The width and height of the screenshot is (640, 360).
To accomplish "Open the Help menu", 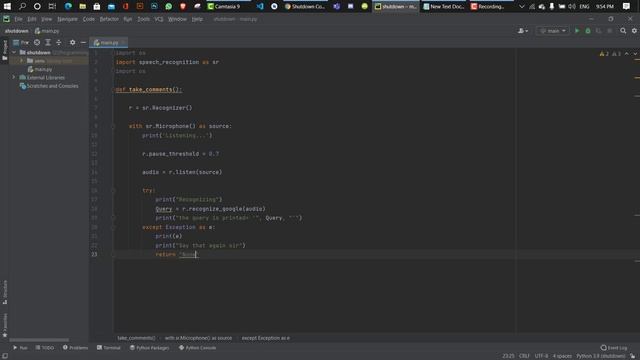I will coord(197,19).
